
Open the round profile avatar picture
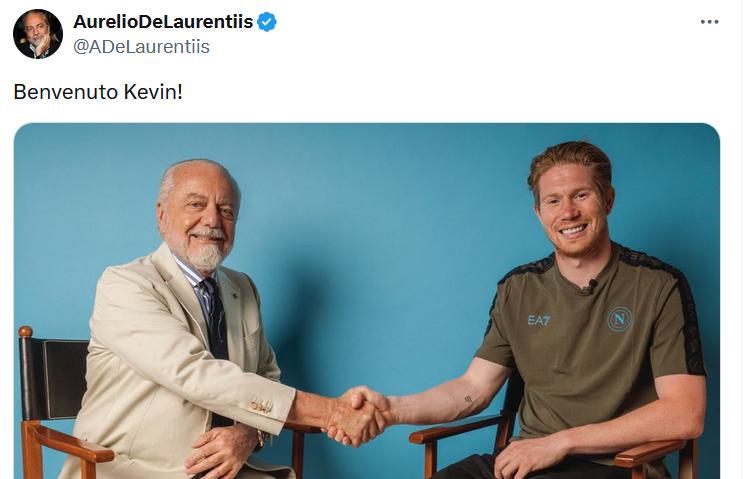(38, 34)
